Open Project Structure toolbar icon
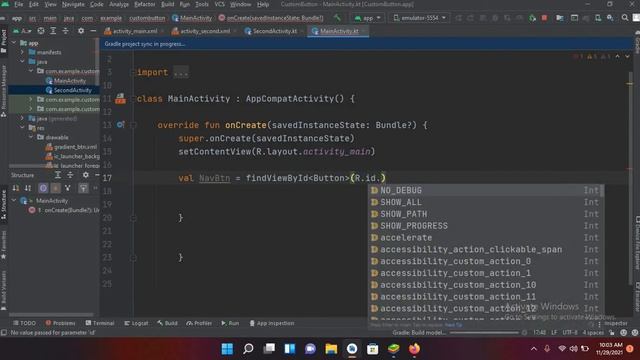The width and height of the screenshot is (640, 360). click(560, 18)
